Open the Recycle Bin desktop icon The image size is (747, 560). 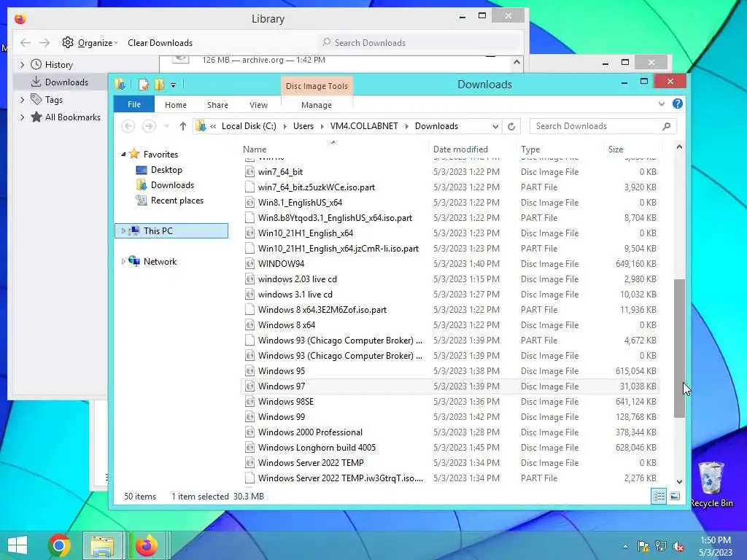(711, 485)
